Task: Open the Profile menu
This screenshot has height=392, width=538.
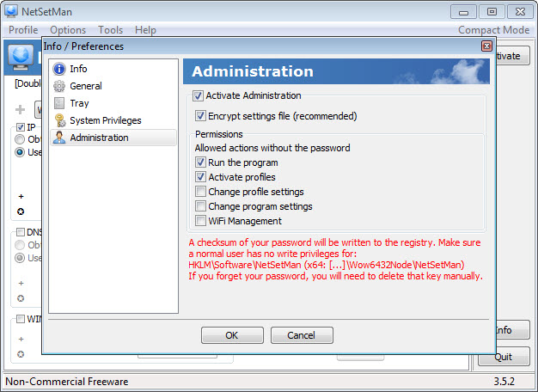Action: [23, 30]
